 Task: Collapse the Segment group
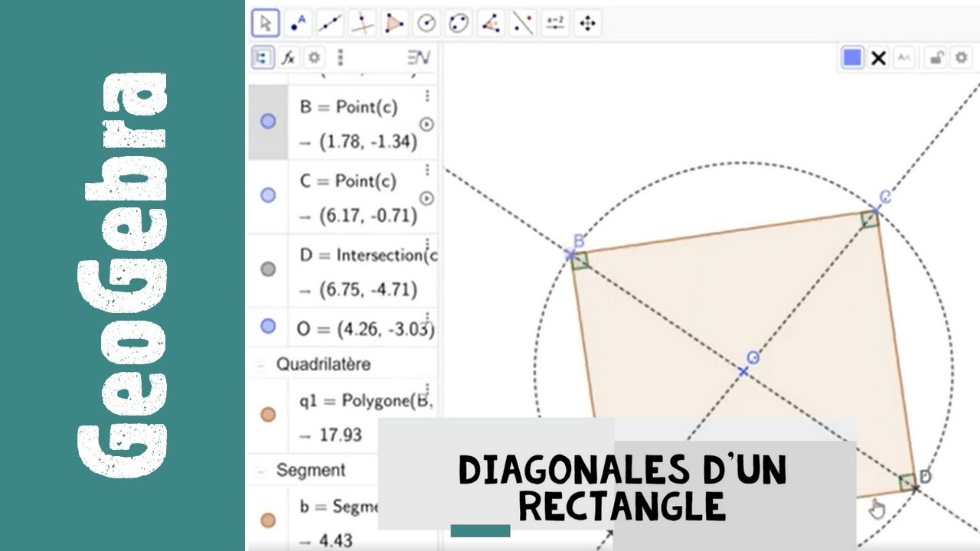[x=261, y=470]
